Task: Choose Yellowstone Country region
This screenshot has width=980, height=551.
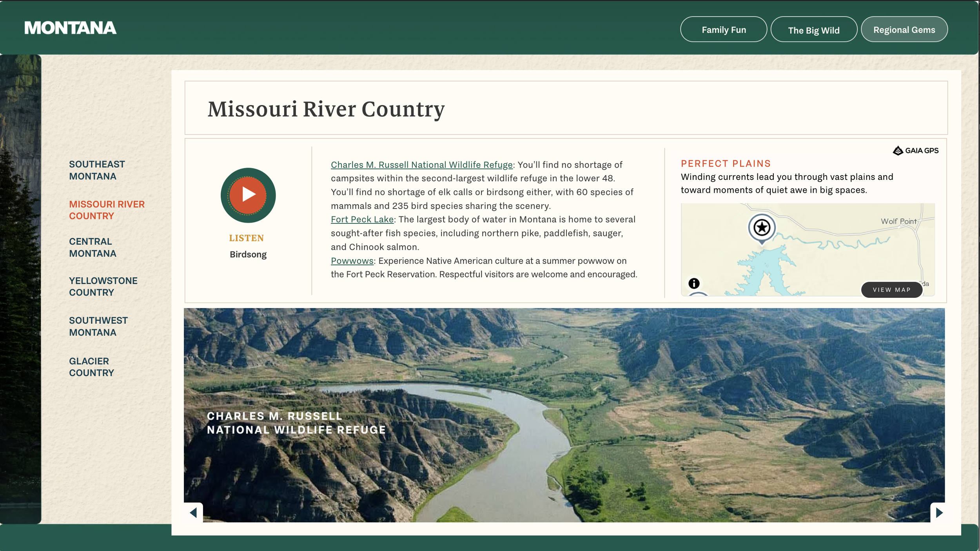Action: click(x=103, y=286)
